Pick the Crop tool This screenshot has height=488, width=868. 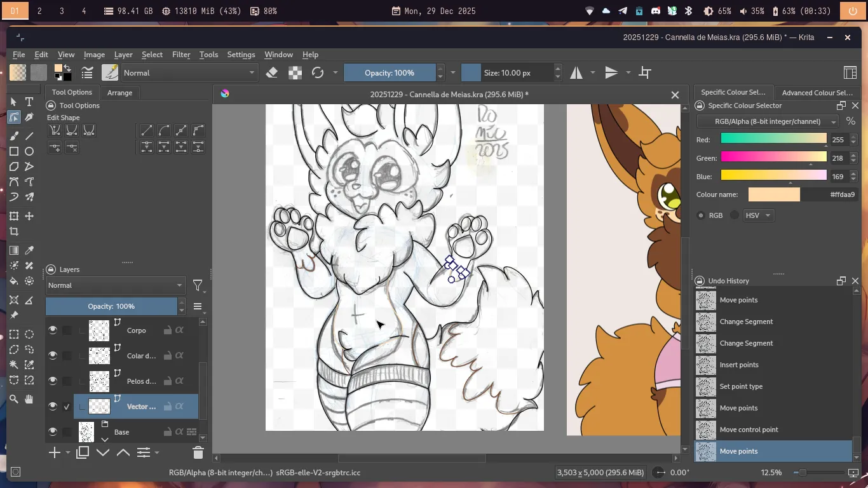(13, 232)
